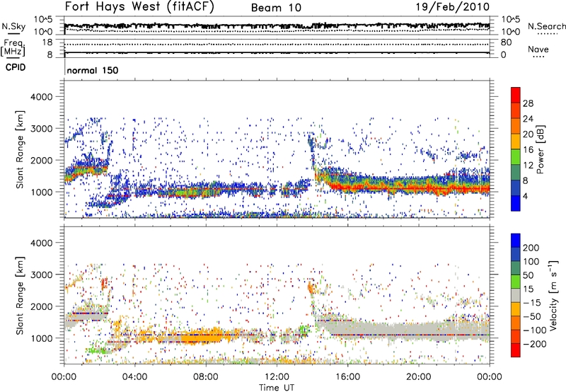The image size is (566, 392).
Task: Click the "16:00" time tick label
Action: point(347,377)
